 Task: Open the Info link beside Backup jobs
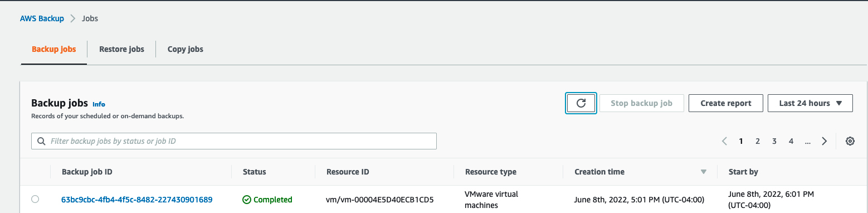tap(99, 104)
